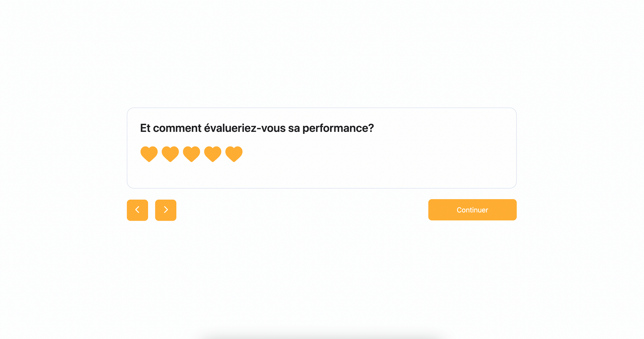Go back with the left chevron arrow
The width and height of the screenshot is (644, 339).
coord(137,210)
